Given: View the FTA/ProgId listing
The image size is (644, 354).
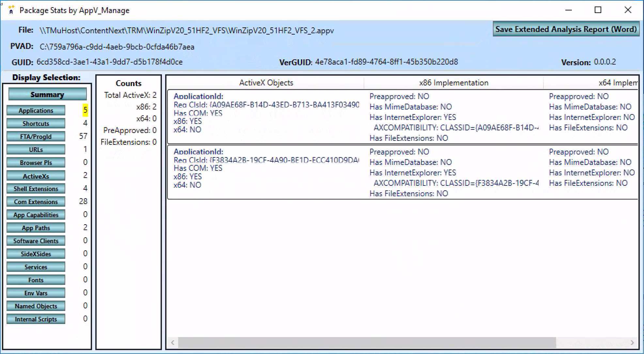Looking at the screenshot, I should (36, 137).
